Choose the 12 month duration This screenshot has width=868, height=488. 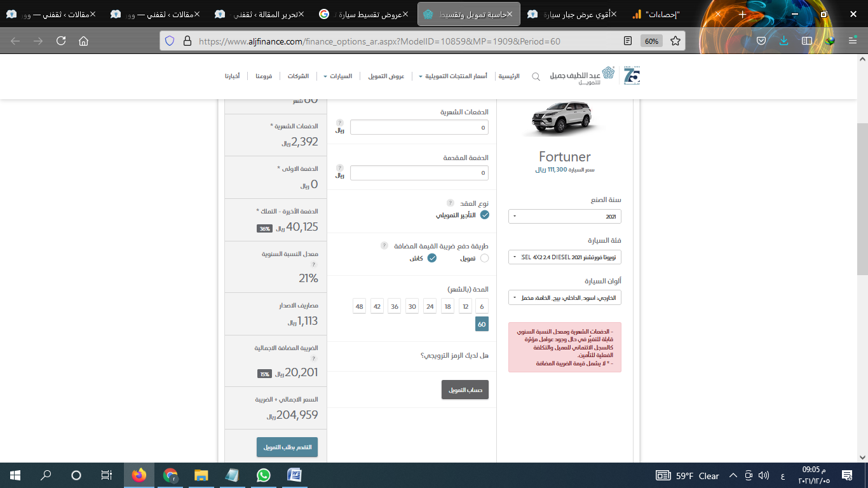(466, 306)
